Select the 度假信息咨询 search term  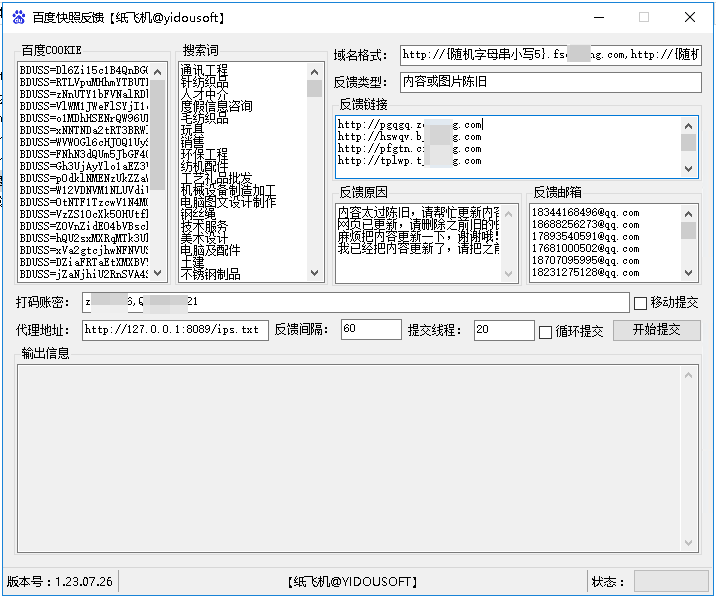tap(216, 106)
